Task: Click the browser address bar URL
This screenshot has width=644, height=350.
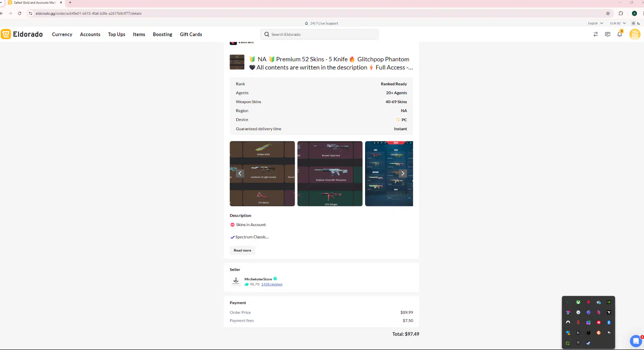Action: (x=89, y=13)
